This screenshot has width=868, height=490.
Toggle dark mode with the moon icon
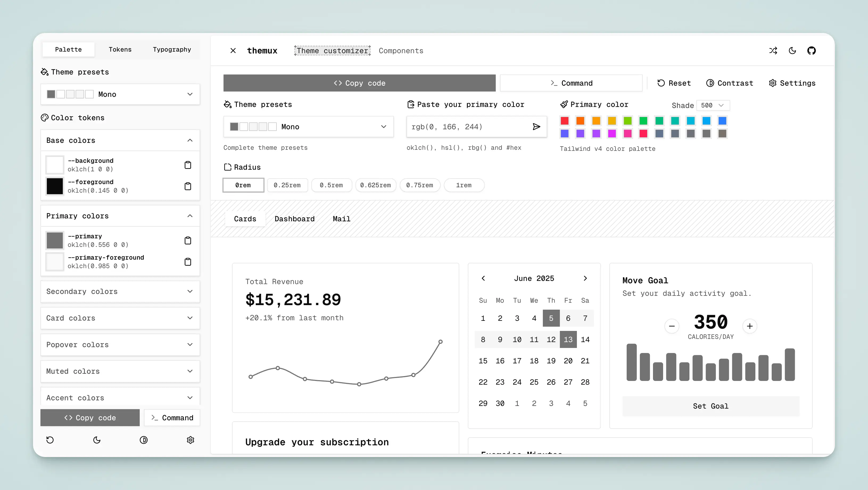pos(792,51)
